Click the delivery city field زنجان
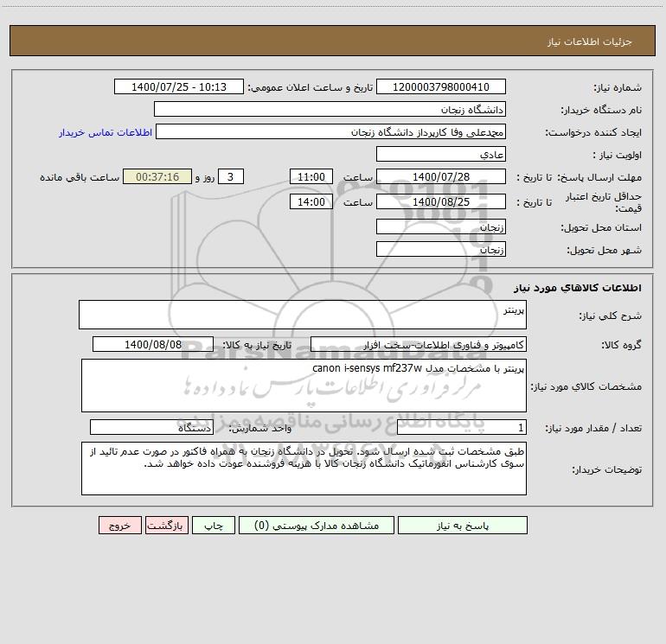 pyautogui.click(x=441, y=249)
